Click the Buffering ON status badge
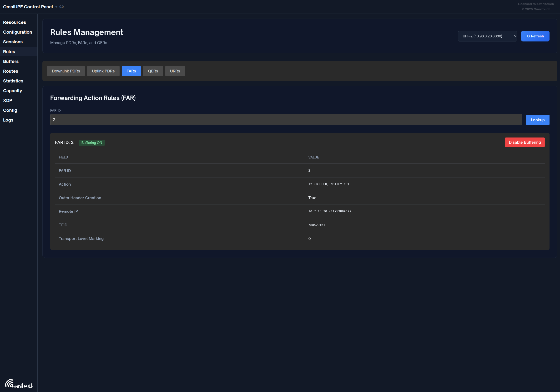Image resolution: width=560 pixels, height=392 pixels. [x=92, y=143]
